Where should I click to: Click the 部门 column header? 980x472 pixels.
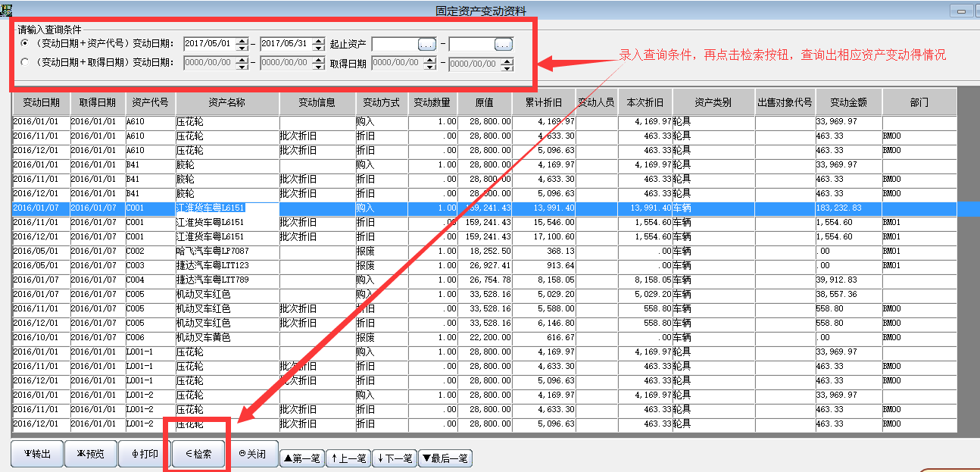919,102
